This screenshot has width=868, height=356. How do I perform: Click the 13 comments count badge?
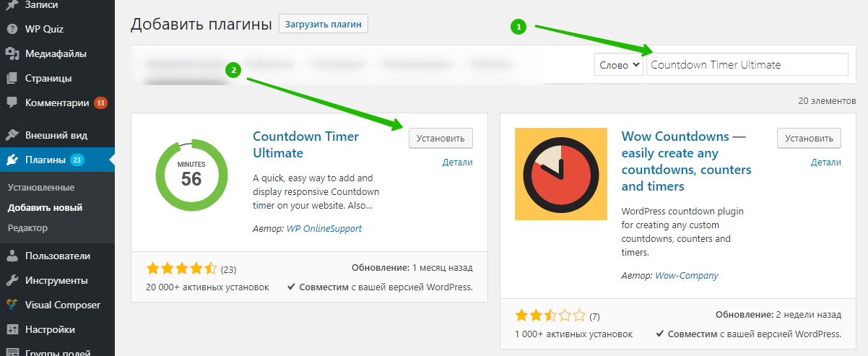100,103
